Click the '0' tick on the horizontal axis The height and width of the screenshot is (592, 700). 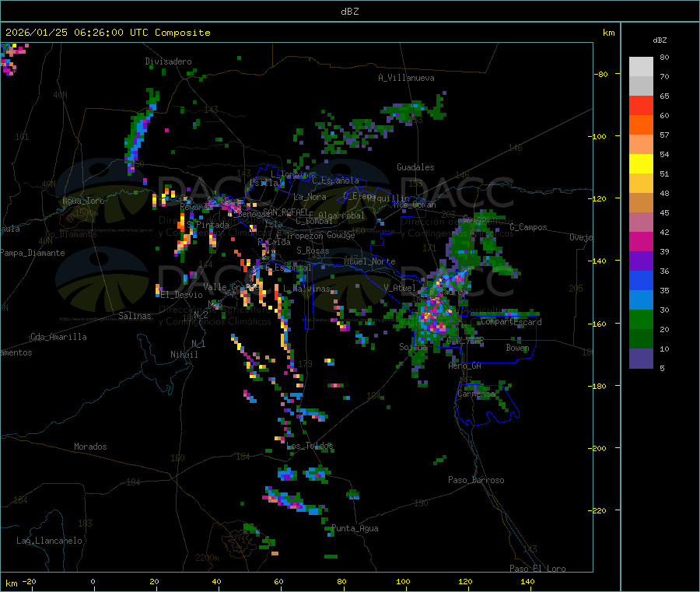click(x=93, y=581)
